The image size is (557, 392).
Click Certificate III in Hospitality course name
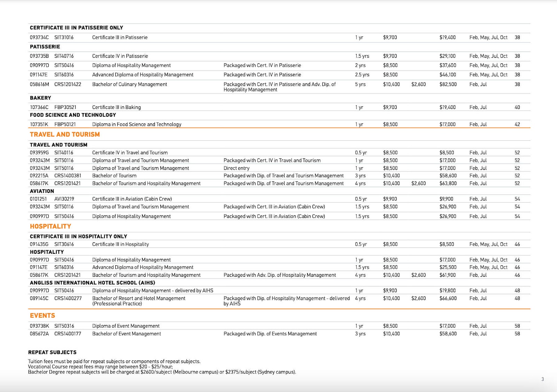120,244
